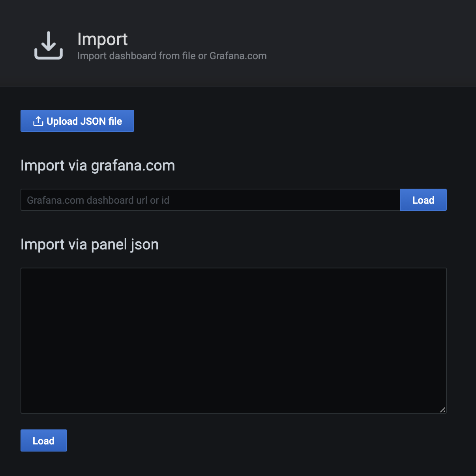Click the Load label of the grafana.com import
This screenshot has height=476, width=476.
(x=424, y=200)
